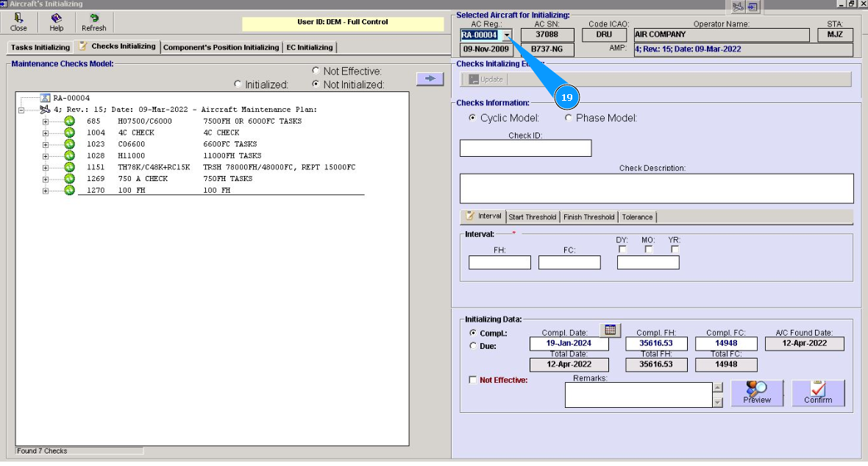Expand the 1270 100 FH tree node
The image size is (868, 466).
pyautogui.click(x=46, y=191)
